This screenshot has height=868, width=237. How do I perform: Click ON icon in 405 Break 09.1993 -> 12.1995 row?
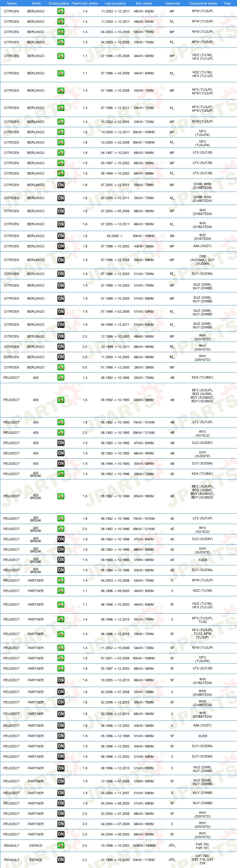click(61, 560)
